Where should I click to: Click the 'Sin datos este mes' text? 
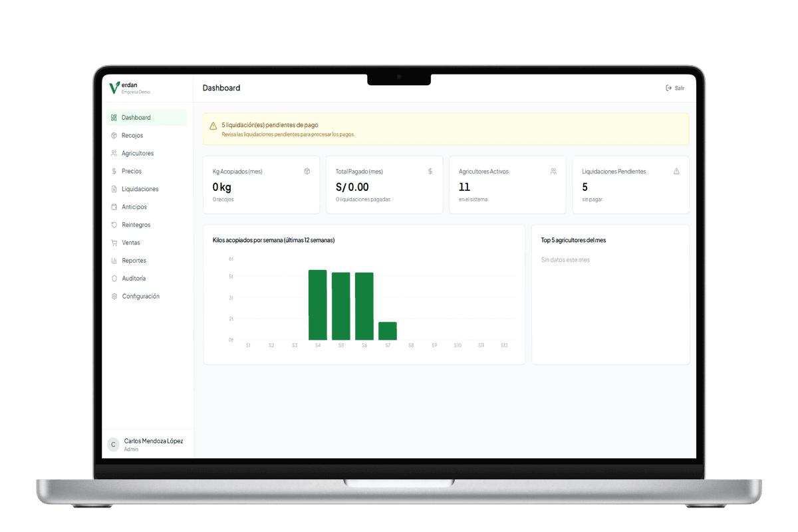pos(565,260)
